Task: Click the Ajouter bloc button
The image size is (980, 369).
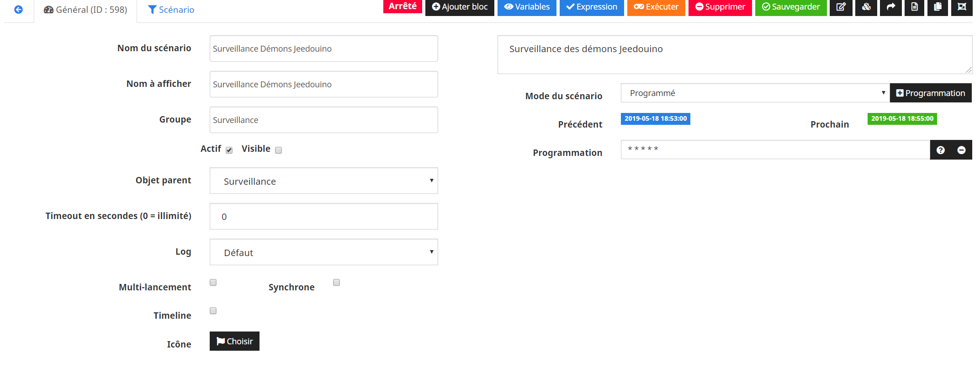Action: (x=460, y=7)
